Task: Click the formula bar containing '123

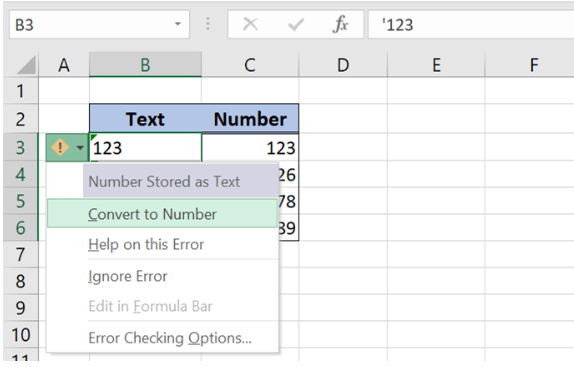Action: pyautogui.click(x=471, y=25)
